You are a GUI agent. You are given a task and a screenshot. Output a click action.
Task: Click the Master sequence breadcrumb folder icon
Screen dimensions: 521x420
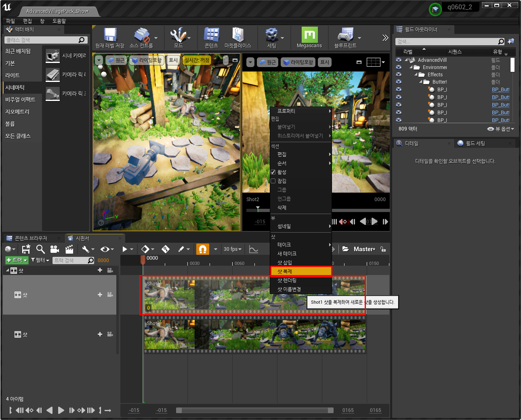pyautogui.click(x=346, y=249)
